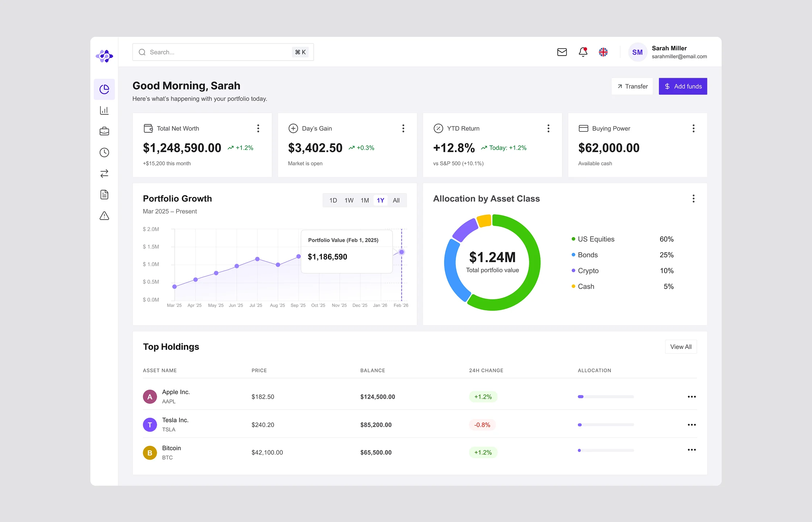Image resolution: width=812 pixels, height=522 pixels.
Task: Open Day's Gain card kebab menu
Action: [403, 128]
